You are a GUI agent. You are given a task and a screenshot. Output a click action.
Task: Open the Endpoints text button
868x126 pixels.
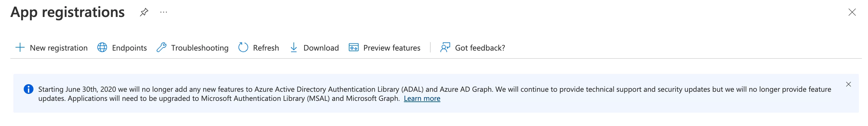129,48
